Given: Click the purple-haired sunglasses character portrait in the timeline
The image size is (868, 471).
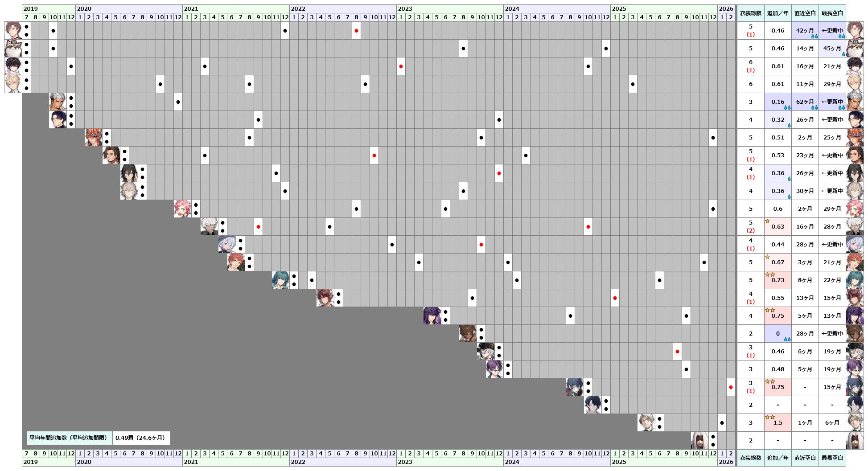Looking at the screenshot, I should [x=494, y=369].
